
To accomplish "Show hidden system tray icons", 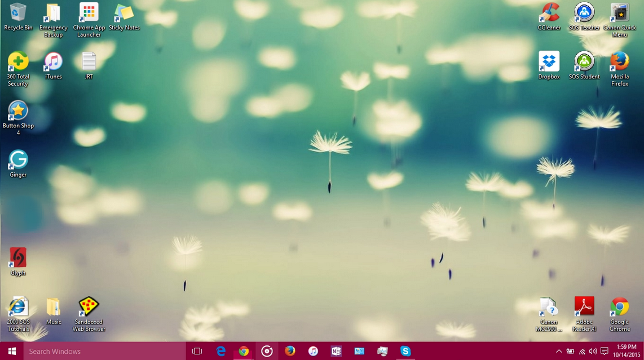I will tap(559, 352).
